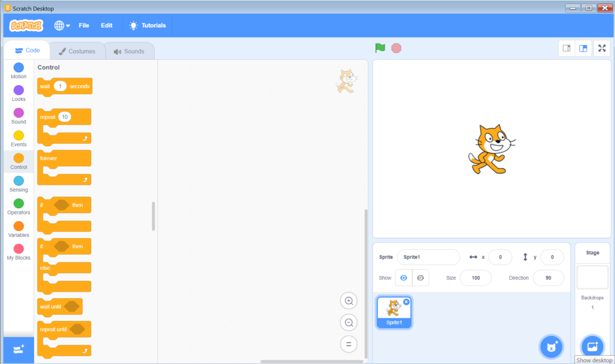Open the language globe menu
The width and height of the screenshot is (615, 364).
click(x=62, y=25)
